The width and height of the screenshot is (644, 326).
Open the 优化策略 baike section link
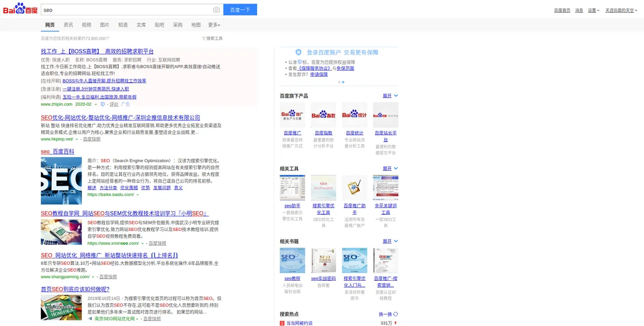[x=129, y=187]
